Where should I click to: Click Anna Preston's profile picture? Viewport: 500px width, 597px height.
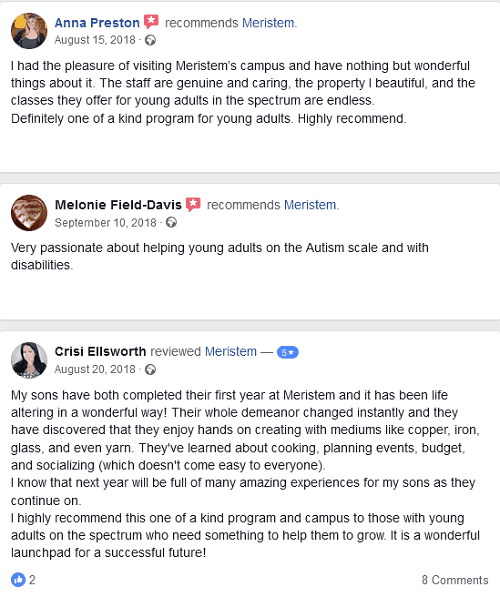[x=29, y=31]
